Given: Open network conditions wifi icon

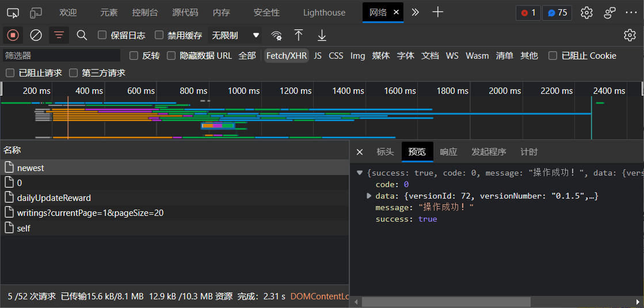Looking at the screenshot, I should click(276, 35).
